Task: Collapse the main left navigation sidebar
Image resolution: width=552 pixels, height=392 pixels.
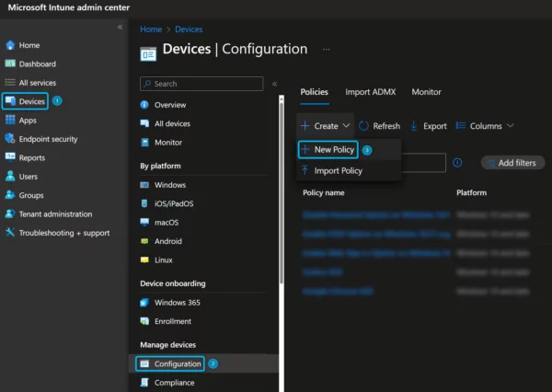Action: tap(120, 27)
